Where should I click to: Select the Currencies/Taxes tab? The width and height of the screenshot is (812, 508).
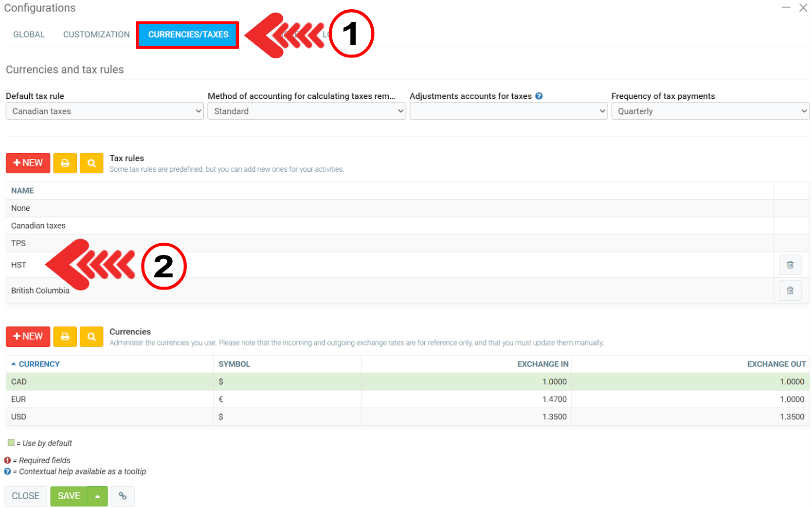tap(188, 35)
